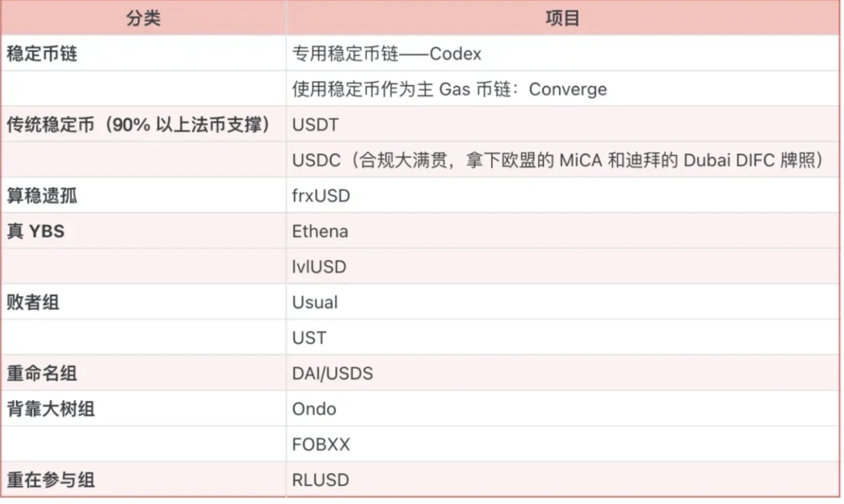
Task: Select the 背靠大树组 category cell
Action: tap(143, 409)
